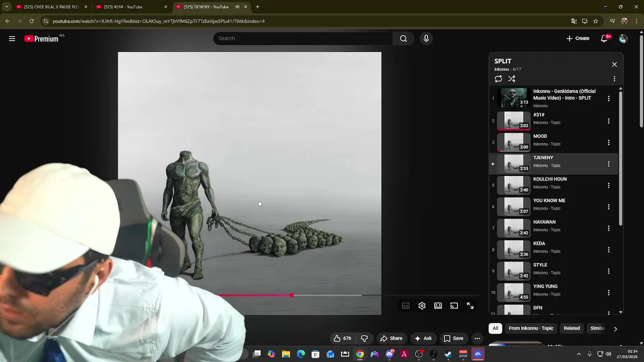Toggle shuffle playlist
Viewport: 644px width, 362px height.
[x=512, y=79]
